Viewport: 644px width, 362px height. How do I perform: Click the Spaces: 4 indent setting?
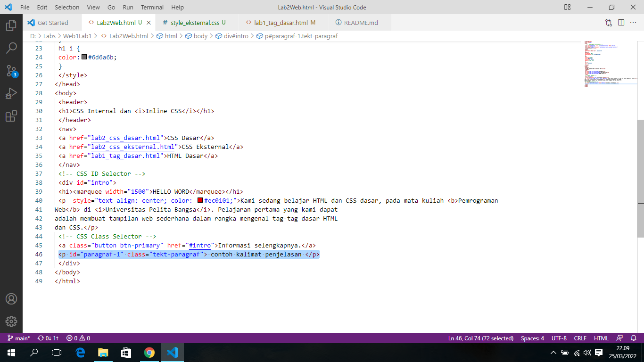click(x=532, y=338)
